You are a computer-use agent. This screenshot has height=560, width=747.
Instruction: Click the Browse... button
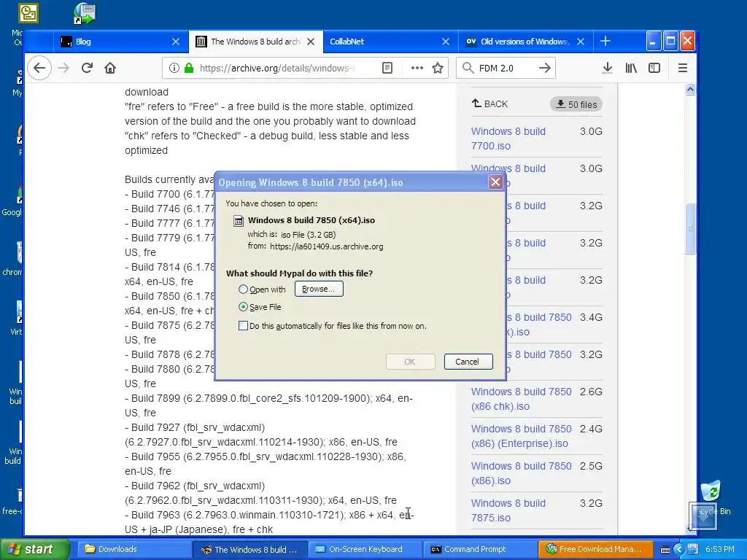click(x=319, y=289)
